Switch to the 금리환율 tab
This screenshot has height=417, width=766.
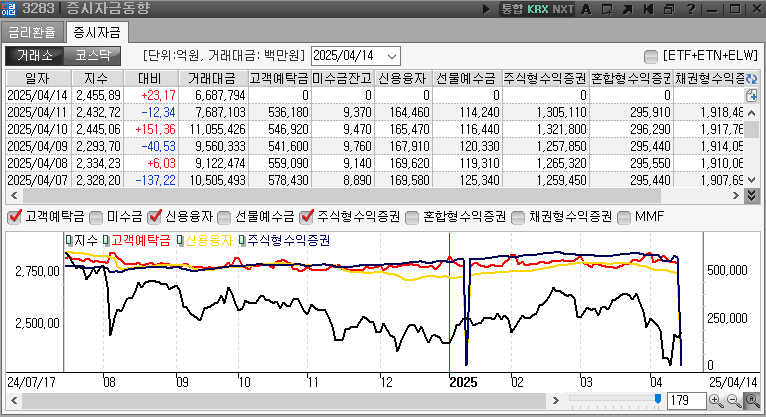[32, 32]
